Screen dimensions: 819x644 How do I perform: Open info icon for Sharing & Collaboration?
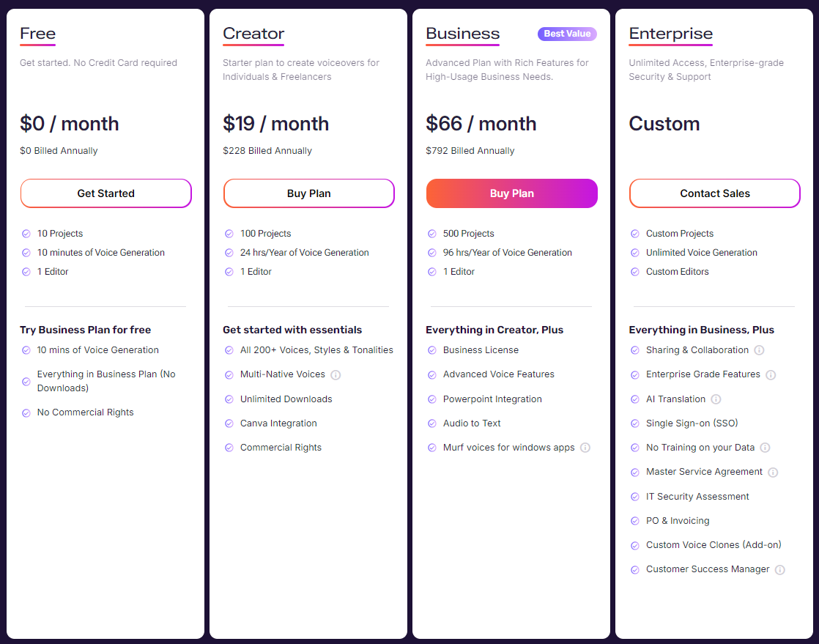coord(760,350)
